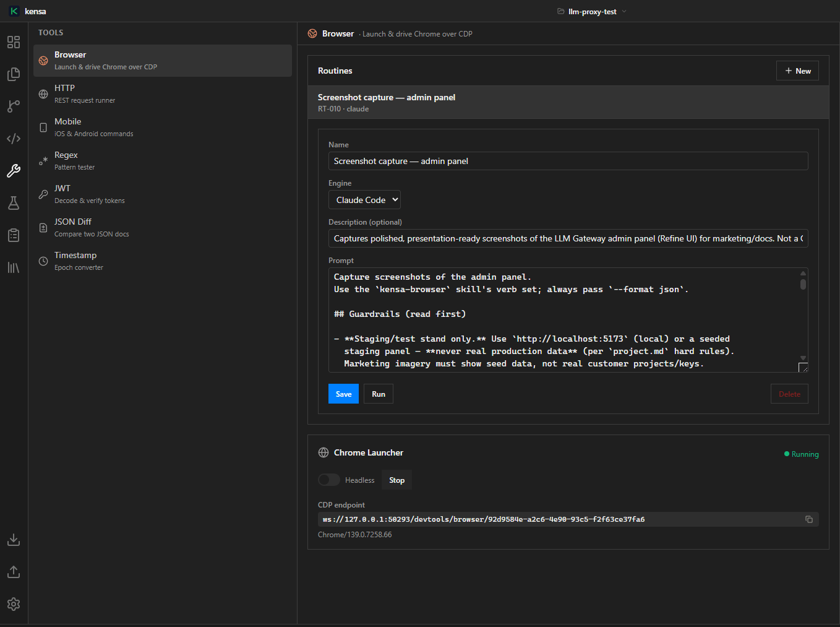The width and height of the screenshot is (840, 627).
Task: Click the prompt scroll up arrow
Action: [803, 273]
